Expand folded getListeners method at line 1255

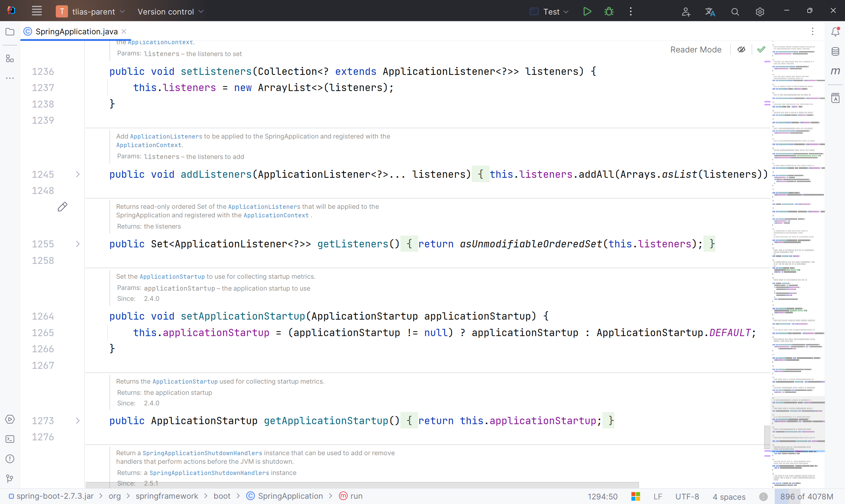point(78,244)
